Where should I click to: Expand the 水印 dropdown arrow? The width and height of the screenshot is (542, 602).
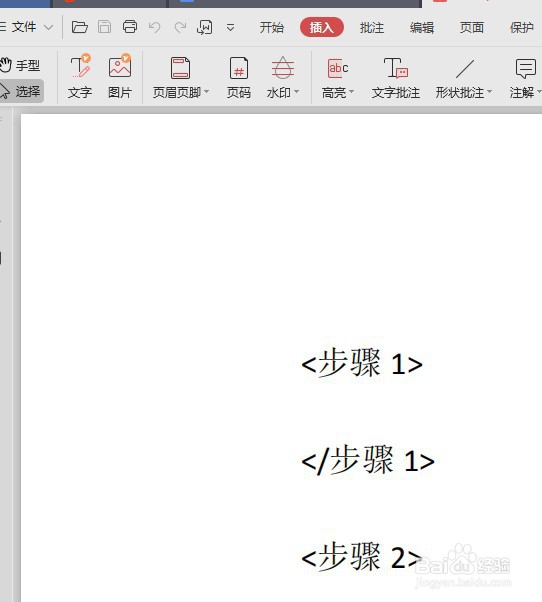tap(296, 92)
